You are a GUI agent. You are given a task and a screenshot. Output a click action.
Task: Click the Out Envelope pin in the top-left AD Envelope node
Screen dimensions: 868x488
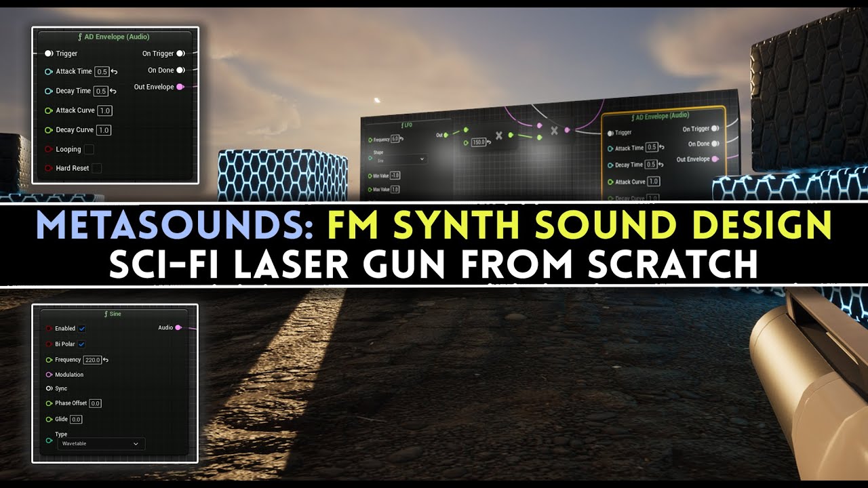pos(180,87)
